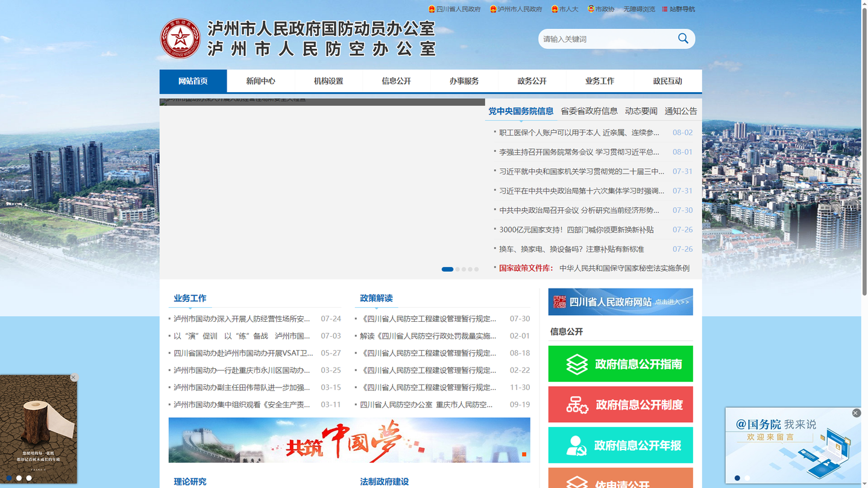
Task: Click the search magnifier icon
Action: [x=683, y=39]
